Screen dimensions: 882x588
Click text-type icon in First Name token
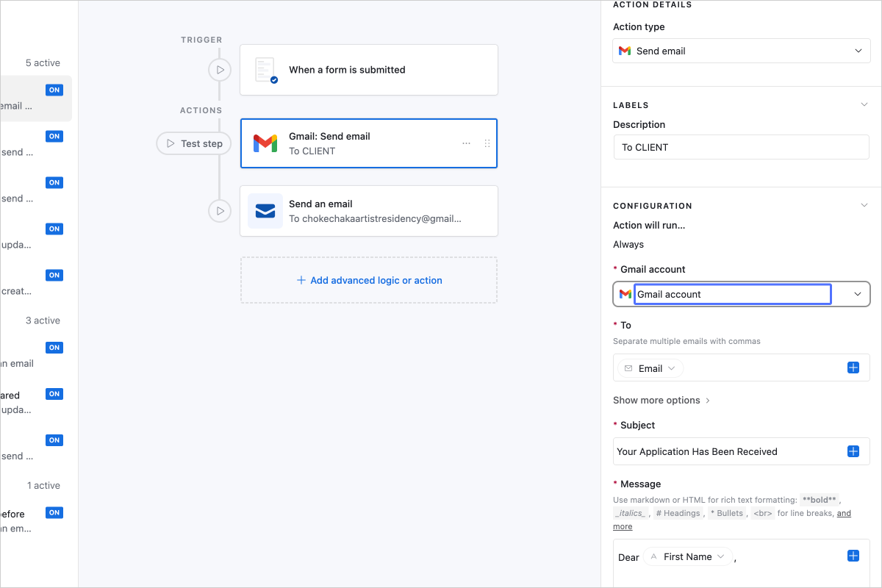click(x=653, y=556)
